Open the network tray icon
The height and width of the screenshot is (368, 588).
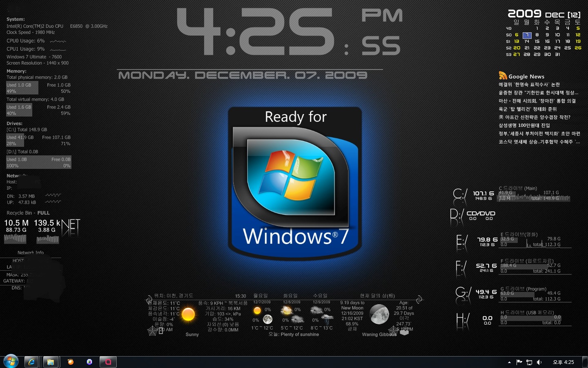tap(529, 362)
